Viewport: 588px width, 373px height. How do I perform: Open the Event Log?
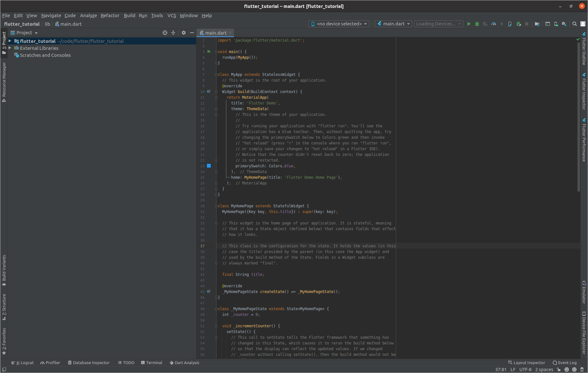tap(564, 363)
